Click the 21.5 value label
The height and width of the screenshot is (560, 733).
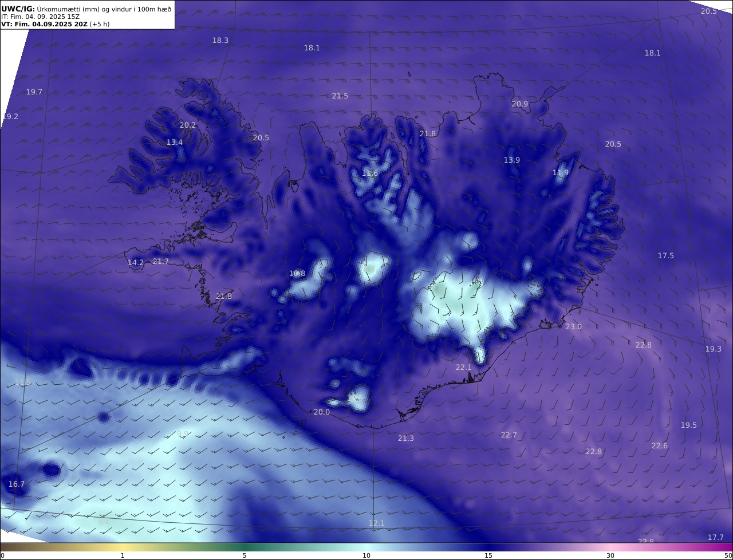[340, 96]
